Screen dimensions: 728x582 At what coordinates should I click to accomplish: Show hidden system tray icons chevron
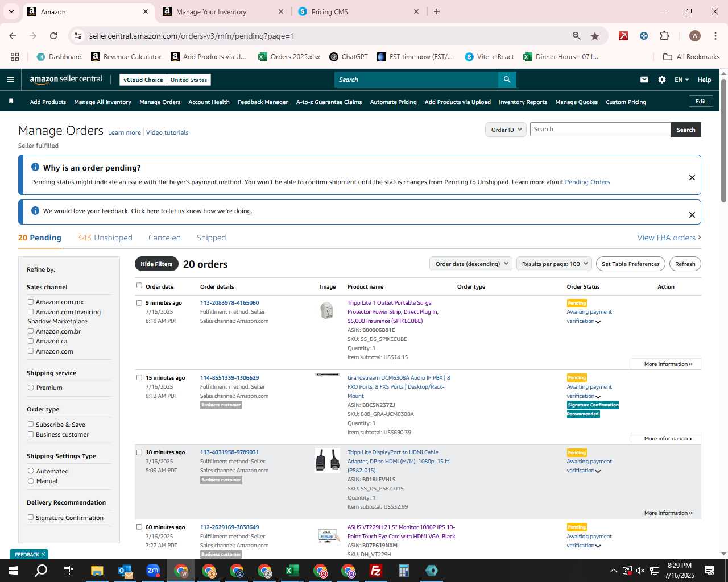[613, 571]
